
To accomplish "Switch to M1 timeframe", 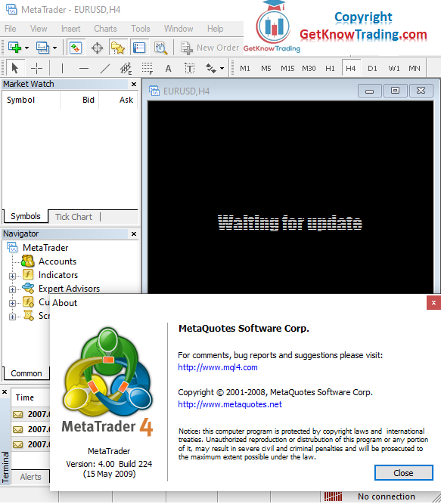I will pyautogui.click(x=245, y=69).
